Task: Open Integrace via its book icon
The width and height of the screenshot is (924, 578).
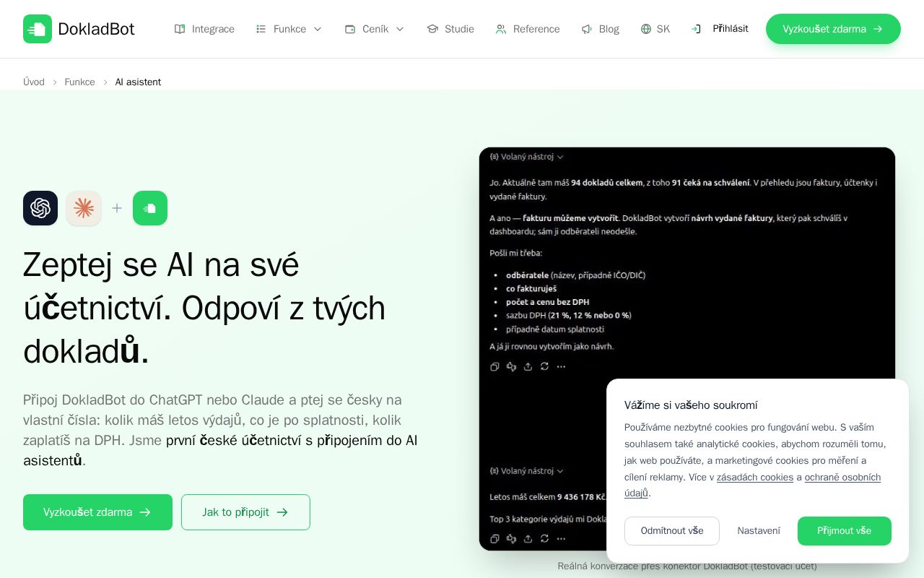Action: (x=180, y=29)
